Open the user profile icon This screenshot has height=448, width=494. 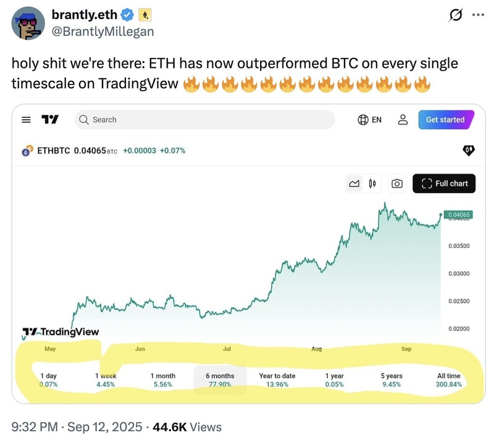(x=403, y=120)
